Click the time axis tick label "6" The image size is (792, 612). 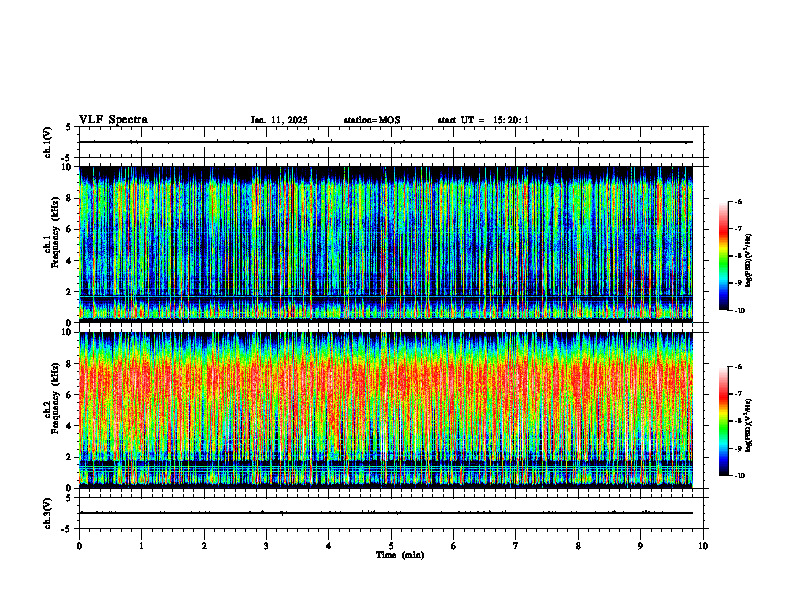pos(454,546)
